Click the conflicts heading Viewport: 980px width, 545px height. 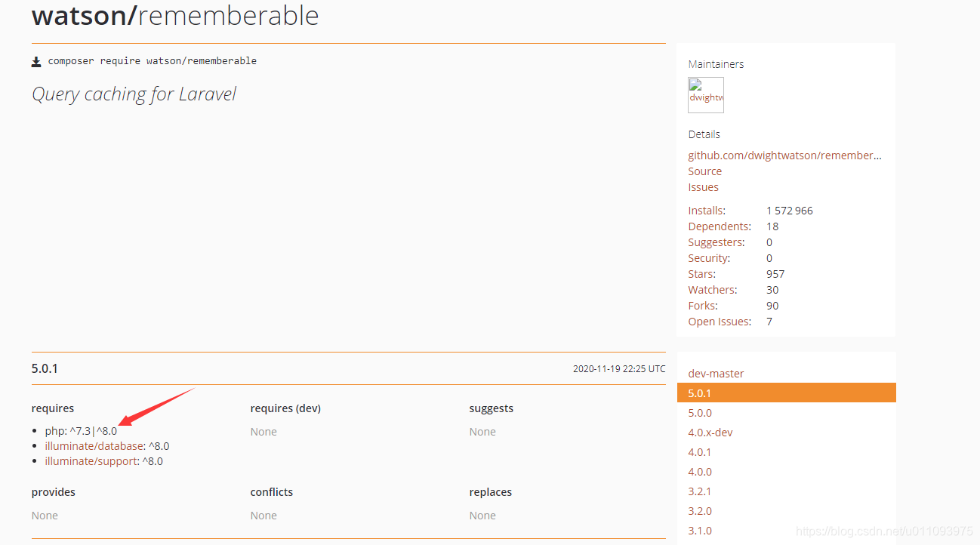[x=272, y=492]
